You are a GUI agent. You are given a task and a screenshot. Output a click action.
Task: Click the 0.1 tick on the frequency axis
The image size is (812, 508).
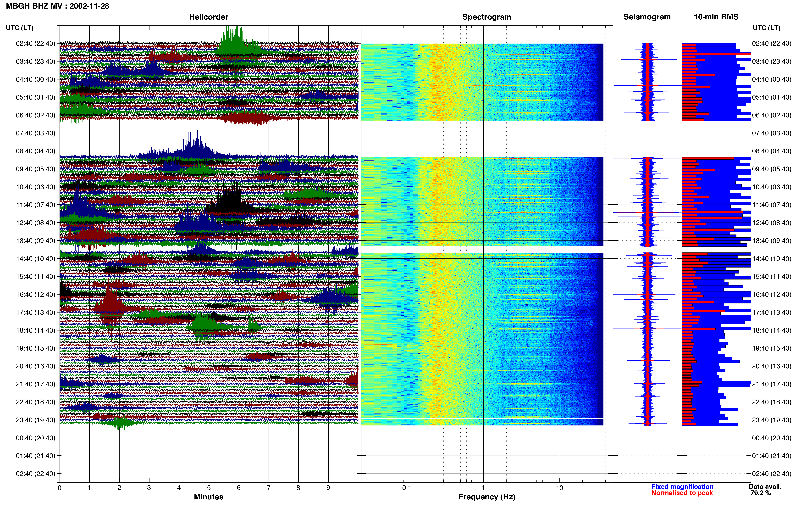click(x=407, y=487)
